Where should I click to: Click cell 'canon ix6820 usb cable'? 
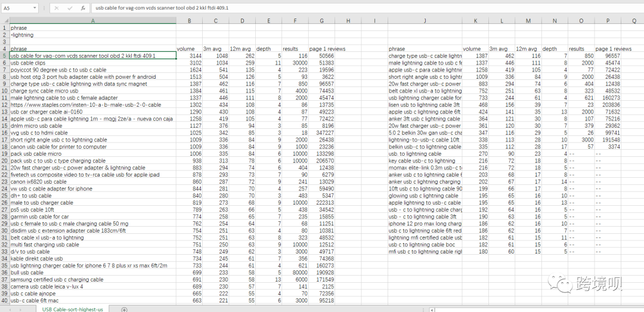tap(93, 182)
